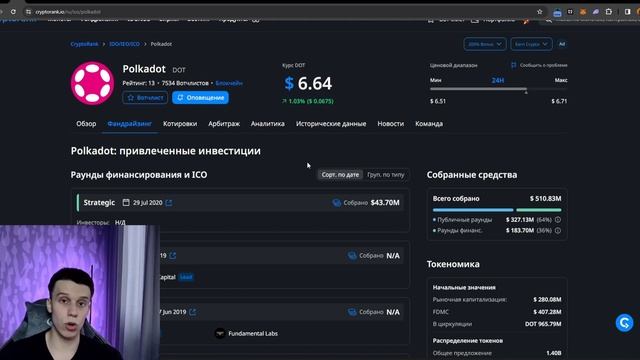Screen dimensions: 640x360
Task: Open the blue floating chat widget icon
Action: (624, 323)
